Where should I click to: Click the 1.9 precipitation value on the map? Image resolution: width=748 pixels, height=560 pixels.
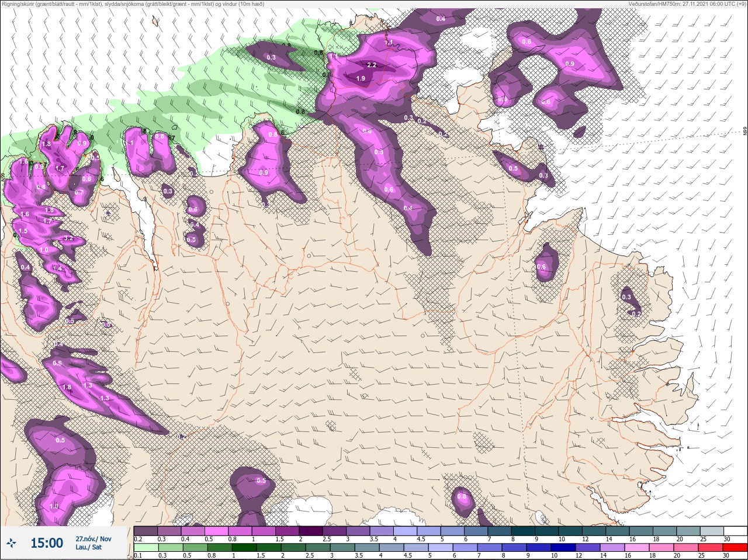[361, 78]
